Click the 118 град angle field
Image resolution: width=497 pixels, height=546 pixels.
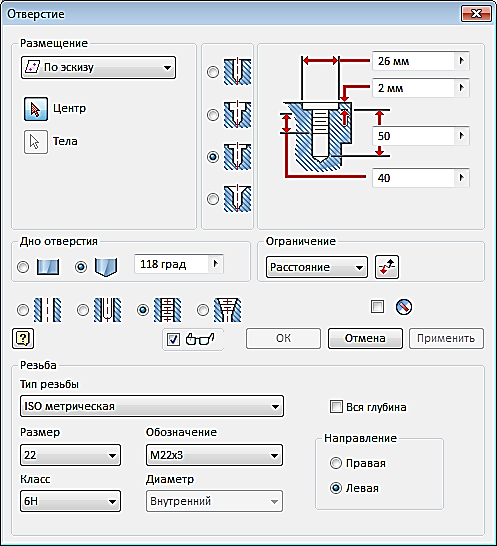(172, 264)
